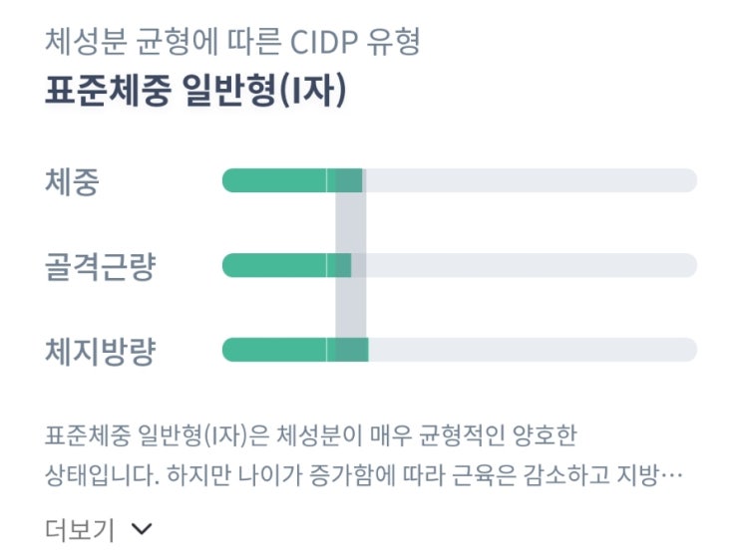741x560 pixels.
Task: Tap the 골격근량 label
Action: 100,266
